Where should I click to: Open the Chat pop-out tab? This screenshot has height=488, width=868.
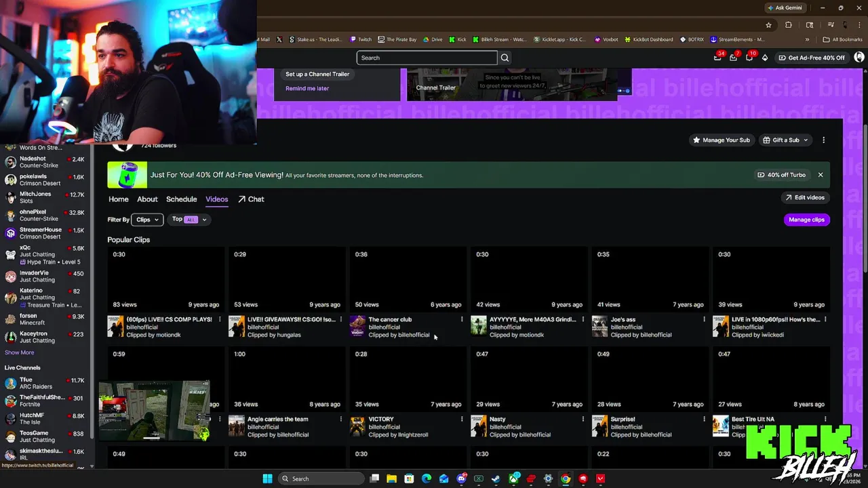[x=251, y=199]
